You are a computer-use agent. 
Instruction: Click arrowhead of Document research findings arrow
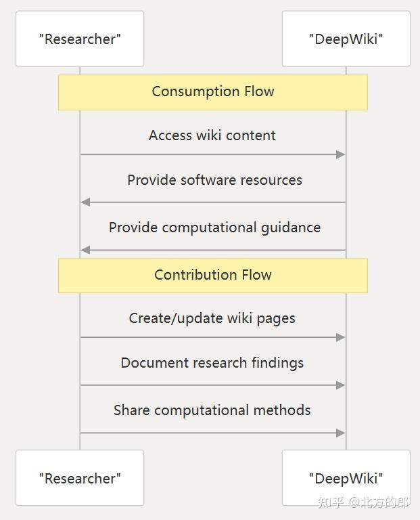click(x=341, y=385)
